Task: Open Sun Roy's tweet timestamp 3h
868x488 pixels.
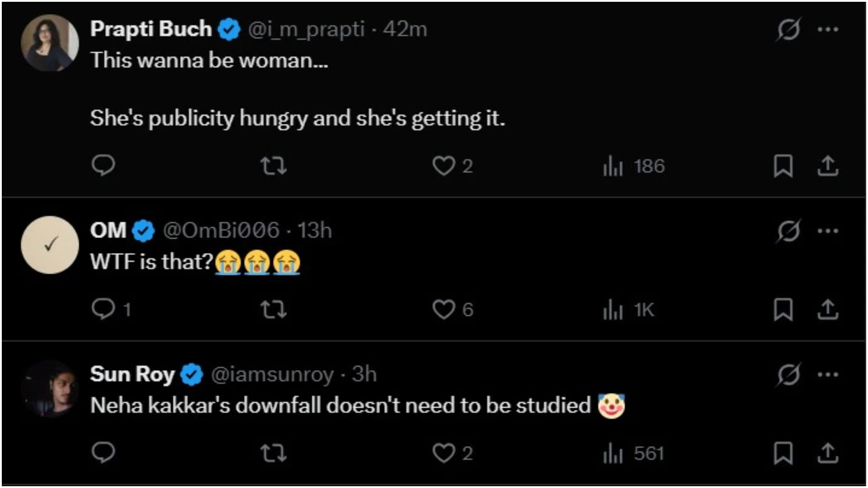Action: [364, 374]
